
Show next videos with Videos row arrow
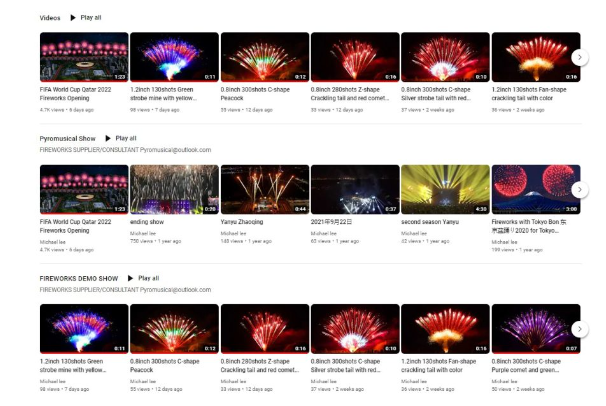point(579,57)
